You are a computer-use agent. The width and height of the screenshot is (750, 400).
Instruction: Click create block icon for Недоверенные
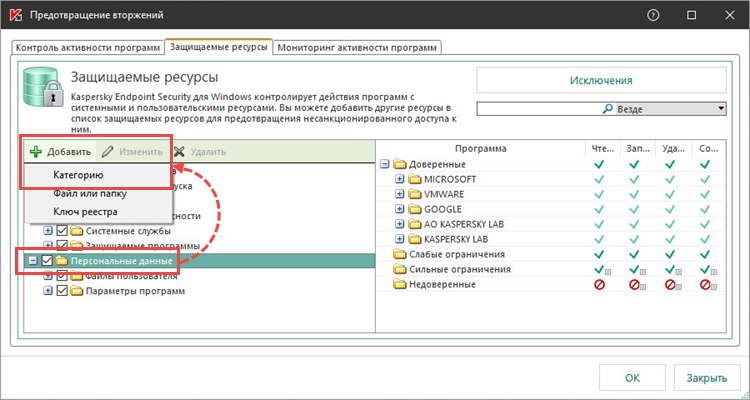click(705, 285)
